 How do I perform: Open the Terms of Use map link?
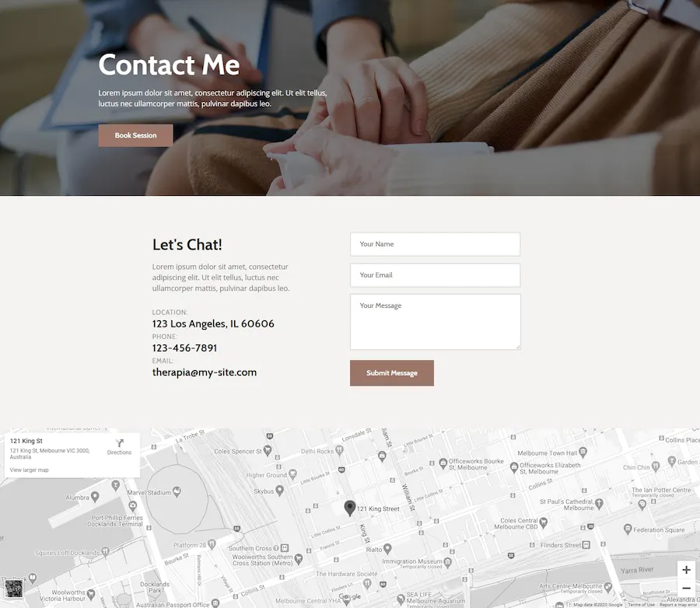641,604
